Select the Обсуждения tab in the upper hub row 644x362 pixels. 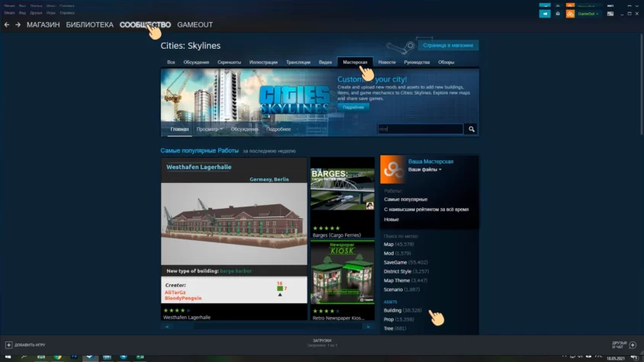[196, 62]
